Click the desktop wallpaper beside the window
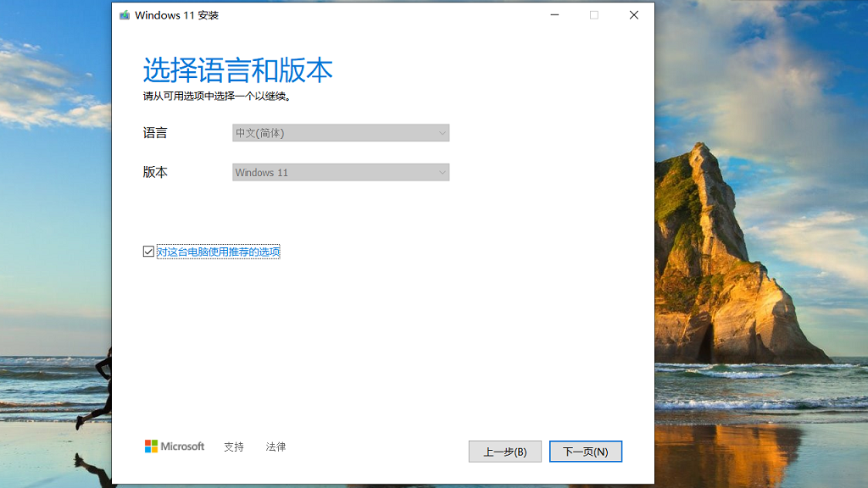Viewport: 868px width, 488px height. 763,254
